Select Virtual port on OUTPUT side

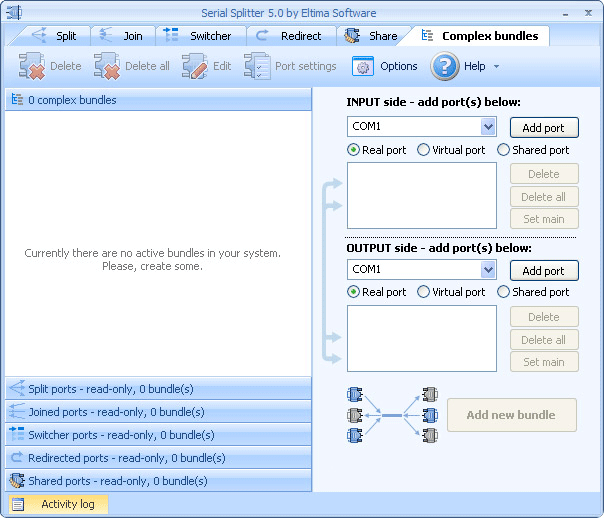[x=423, y=292]
